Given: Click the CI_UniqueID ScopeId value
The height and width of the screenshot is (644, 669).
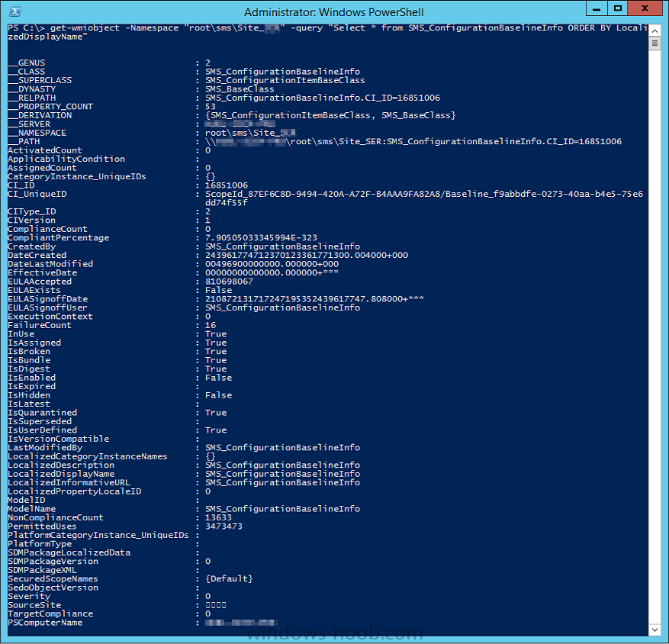Looking at the screenshot, I should click(x=424, y=198).
